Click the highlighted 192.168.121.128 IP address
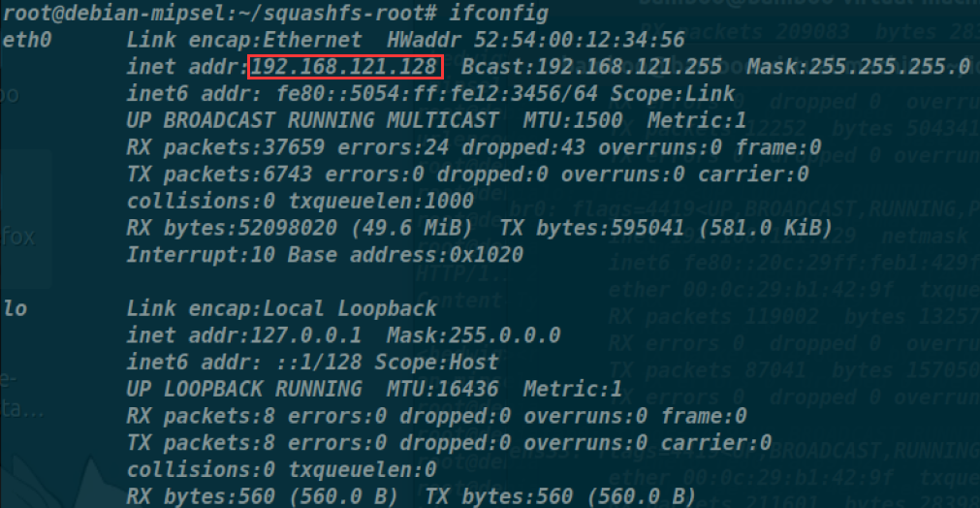 click(346, 67)
